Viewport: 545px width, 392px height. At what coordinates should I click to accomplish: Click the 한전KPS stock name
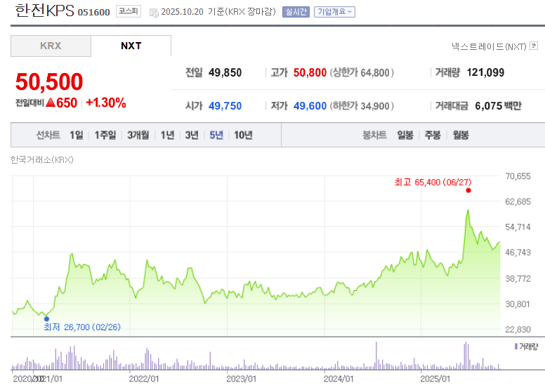44,11
